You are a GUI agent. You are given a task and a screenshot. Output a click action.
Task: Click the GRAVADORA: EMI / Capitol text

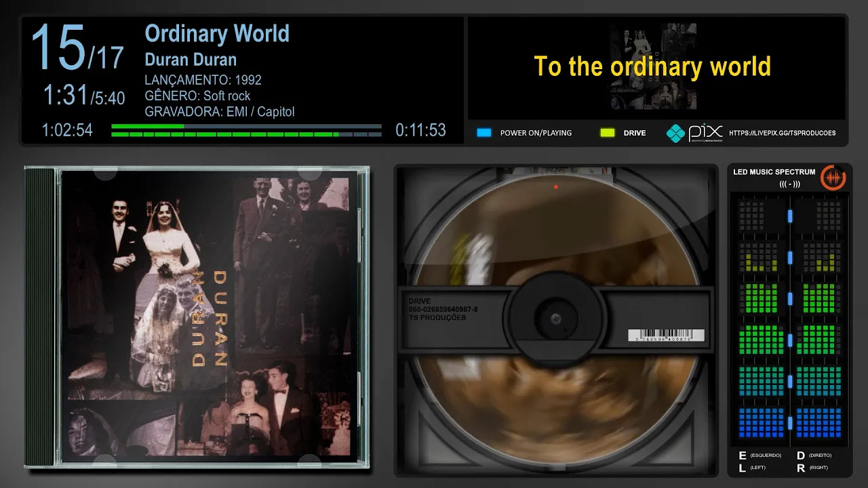220,112
